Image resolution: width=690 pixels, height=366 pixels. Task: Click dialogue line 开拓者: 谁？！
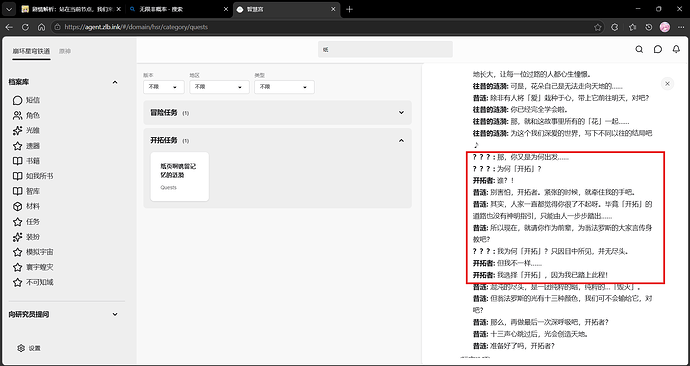click(494, 181)
